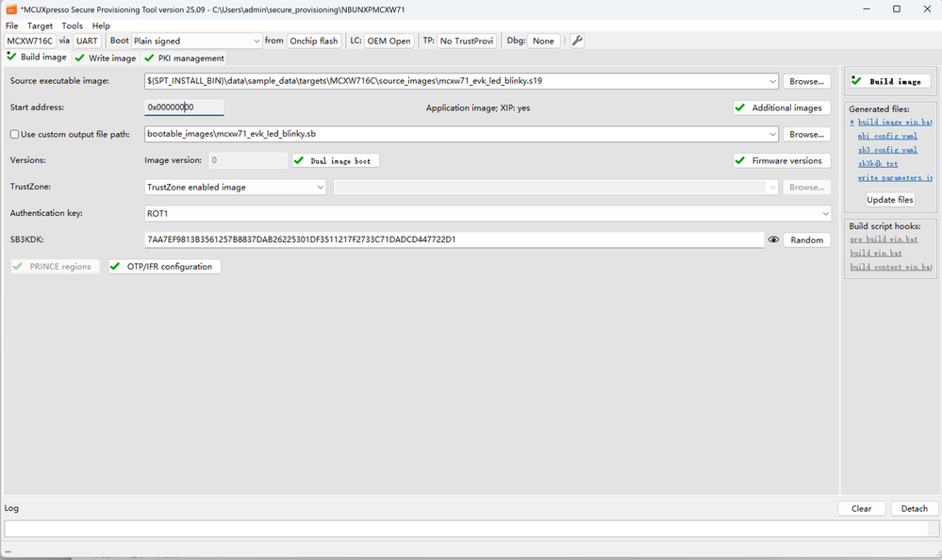
Task: Click 'Application image; XIP: yes' text
Action: 478,108
